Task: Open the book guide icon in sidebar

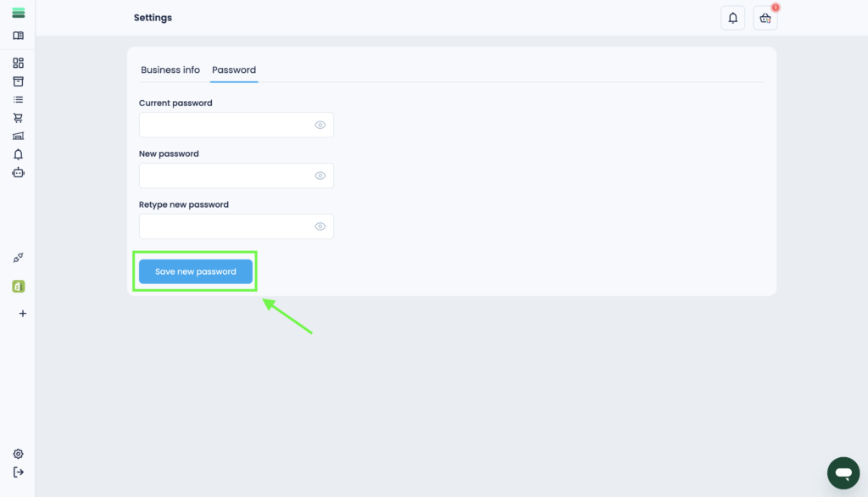Action: (x=18, y=36)
